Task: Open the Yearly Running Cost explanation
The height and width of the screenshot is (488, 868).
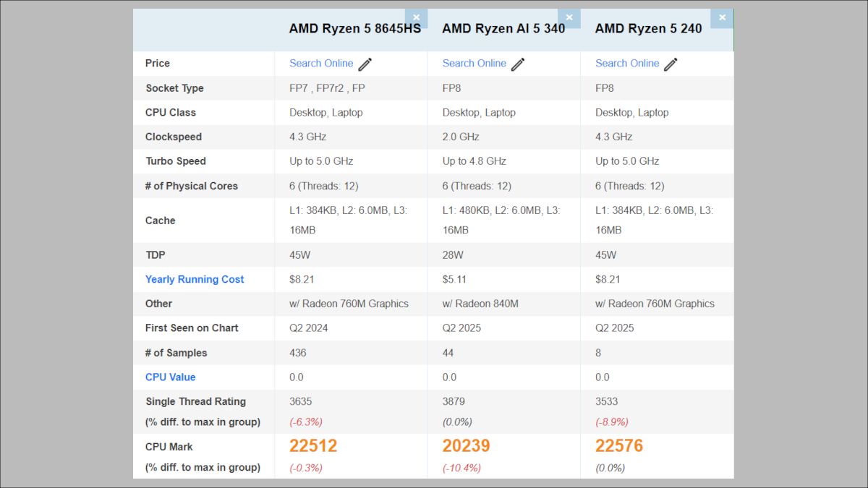Action: 195,279
